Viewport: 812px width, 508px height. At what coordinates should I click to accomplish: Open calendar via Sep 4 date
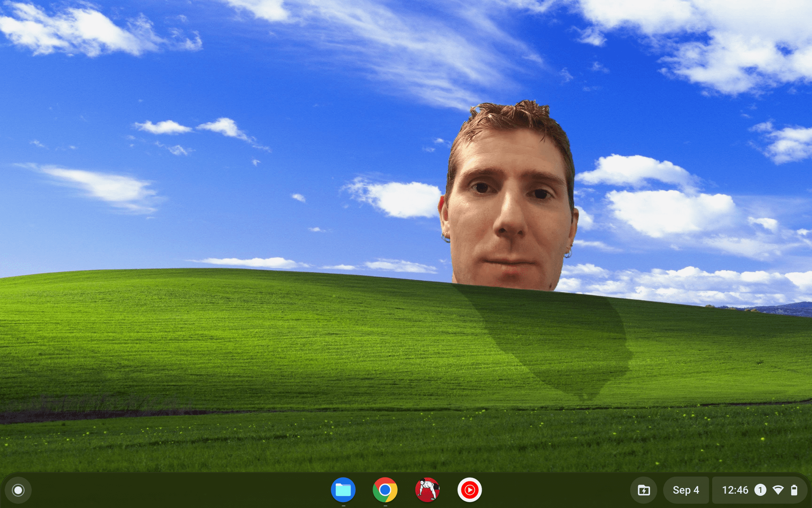pos(686,490)
